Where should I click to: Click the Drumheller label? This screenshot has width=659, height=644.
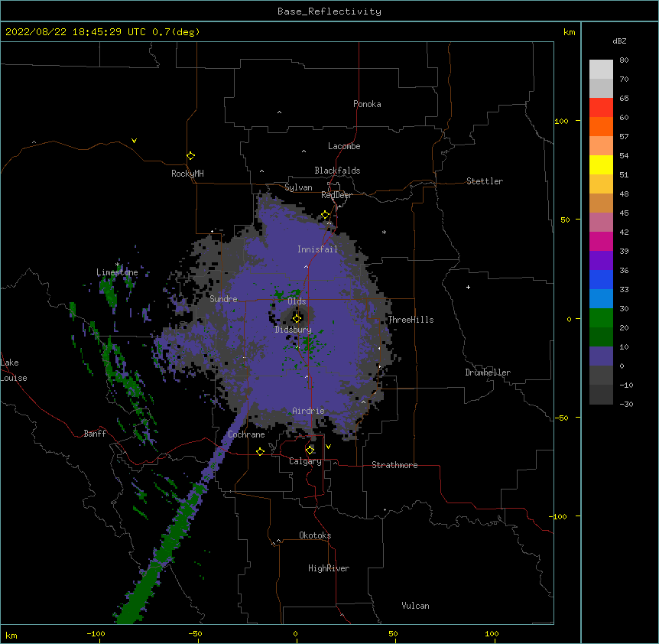click(488, 372)
